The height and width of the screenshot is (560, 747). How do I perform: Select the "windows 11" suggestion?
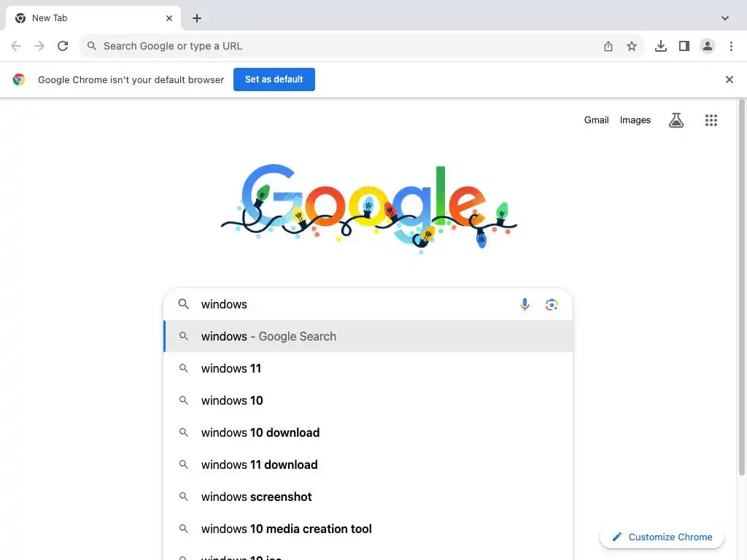231,368
